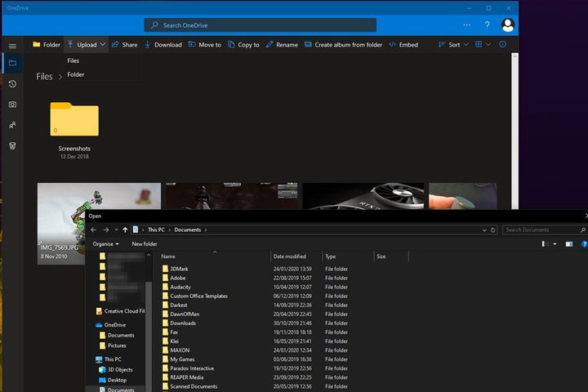588x392 pixels.
Task: Click Create album from folder
Action: [344, 45]
